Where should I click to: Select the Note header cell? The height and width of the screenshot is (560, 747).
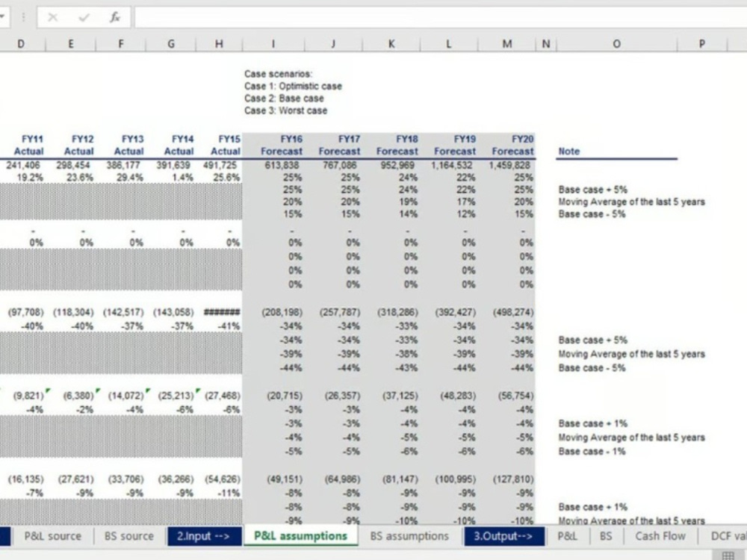click(568, 151)
